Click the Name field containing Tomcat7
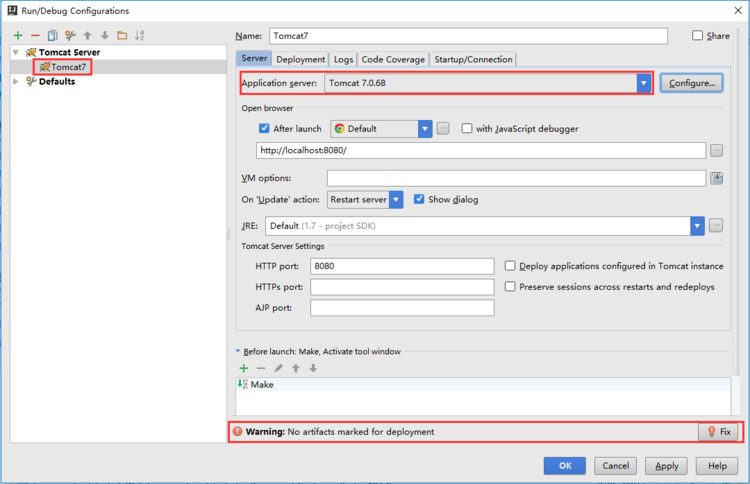Image resolution: width=750 pixels, height=484 pixels. point(468,36)
